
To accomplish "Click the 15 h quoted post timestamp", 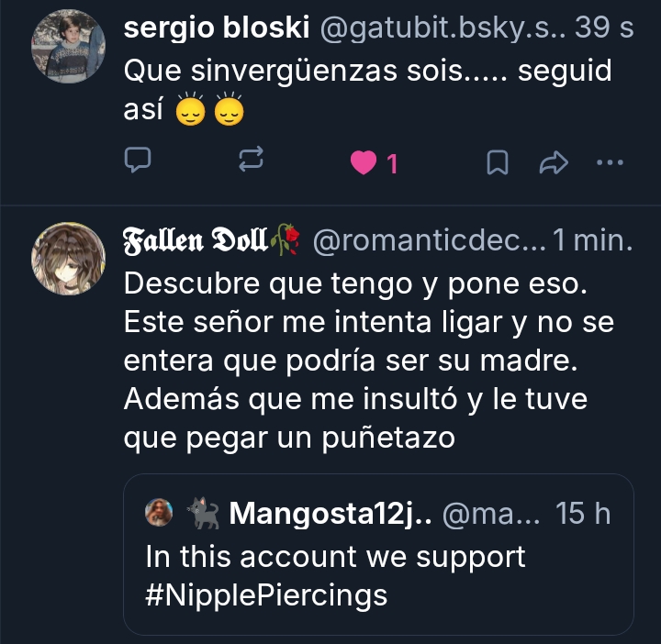I will coord(584,514).
